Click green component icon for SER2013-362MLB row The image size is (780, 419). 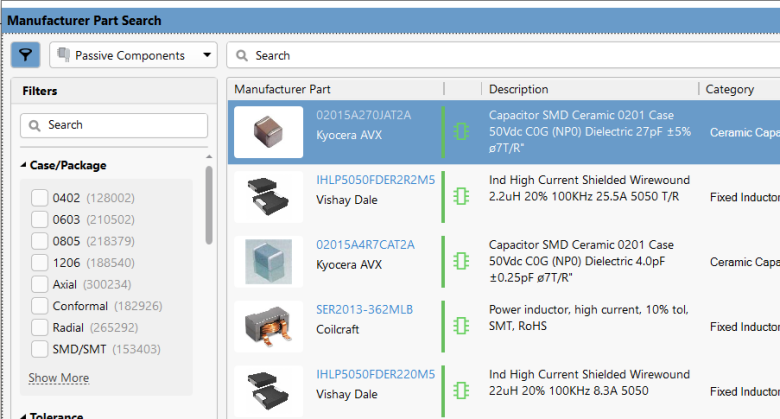(x=460, y=326)
